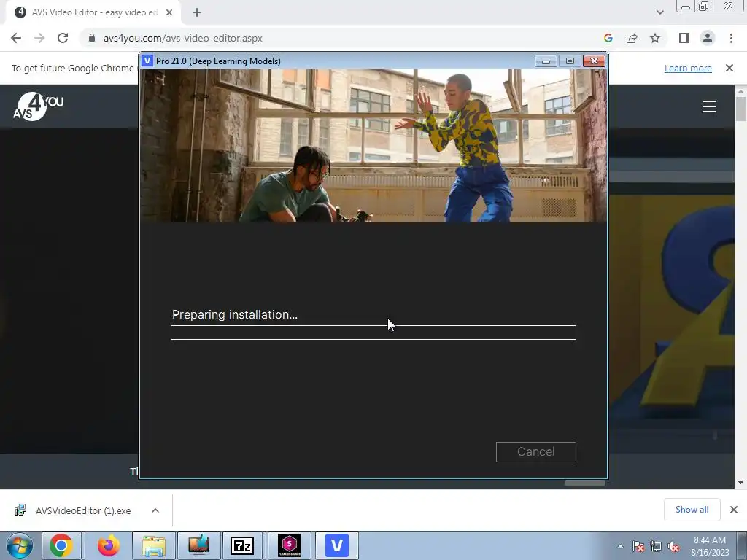Open Chrome side panel icon
Screen dimensions: 747x560
(x=684, y=38)
